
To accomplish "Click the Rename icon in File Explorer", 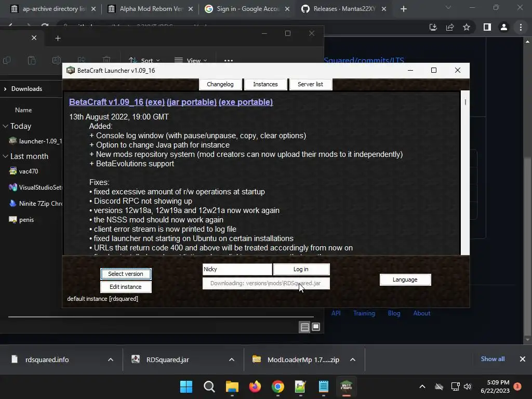I will tap(56, 60).
